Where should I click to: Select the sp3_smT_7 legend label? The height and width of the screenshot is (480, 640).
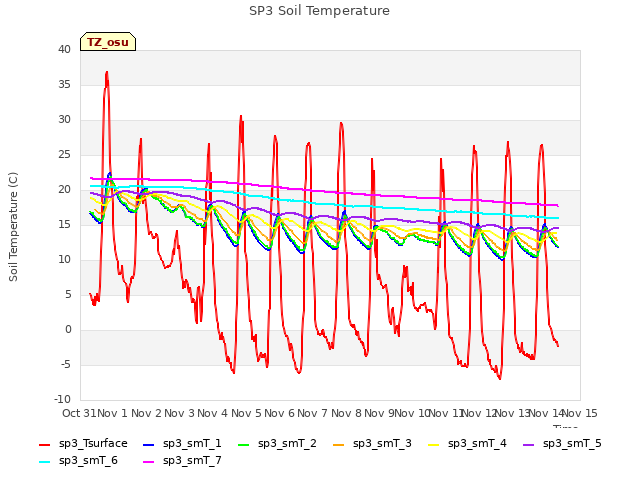tap(192, 461)
